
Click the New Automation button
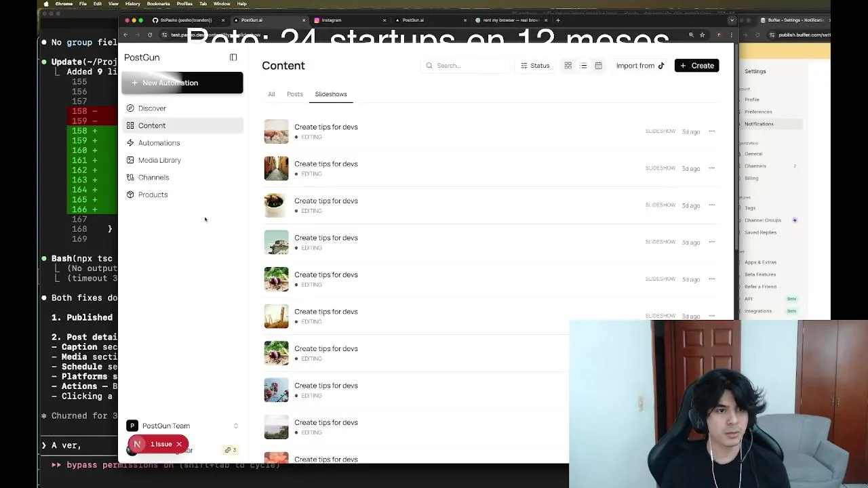pos(182,83)
